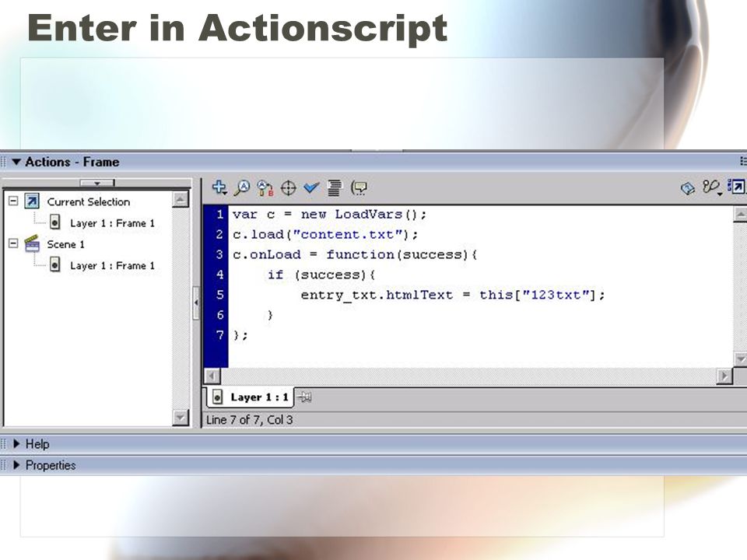Expand the Help panel
Viewport: 747px width, 560px height.
pyautogui.click(x=16, y=444)
